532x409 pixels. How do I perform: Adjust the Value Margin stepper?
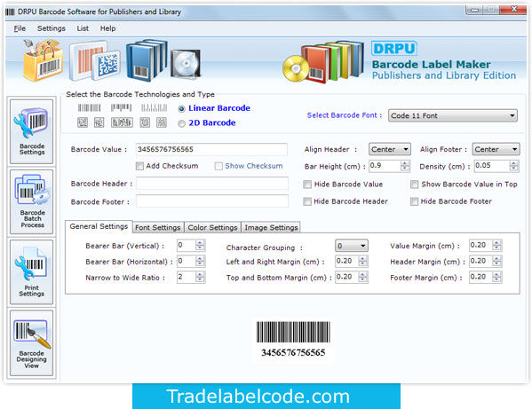(x=496, y=245)
